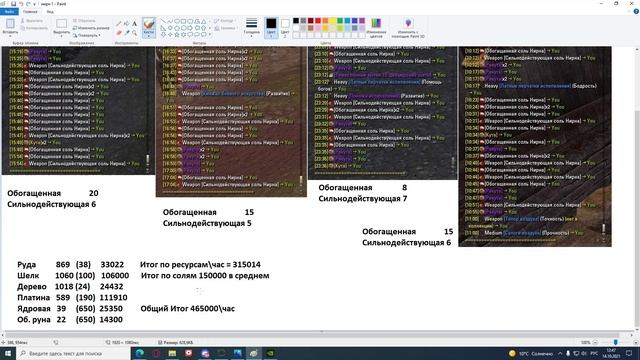Open Customize Quick Access Toolbar dropdown
The image size is (640, 360).
point(34,4)
